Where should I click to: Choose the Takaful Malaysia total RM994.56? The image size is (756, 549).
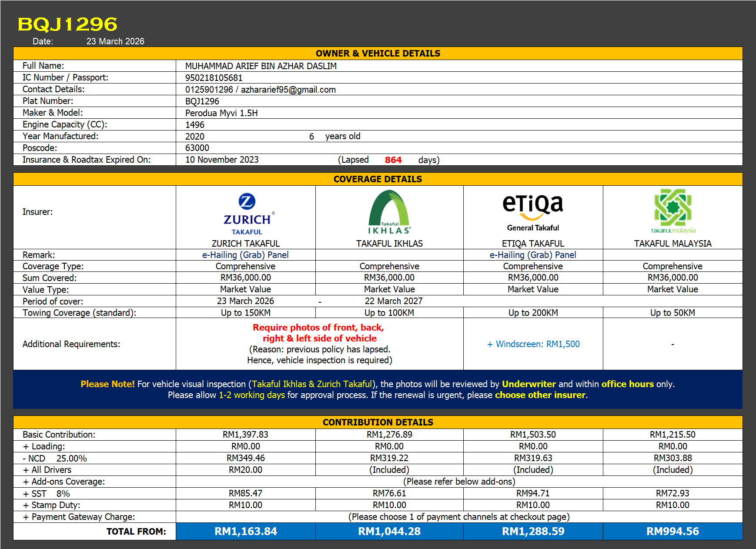tap(672, 531)
